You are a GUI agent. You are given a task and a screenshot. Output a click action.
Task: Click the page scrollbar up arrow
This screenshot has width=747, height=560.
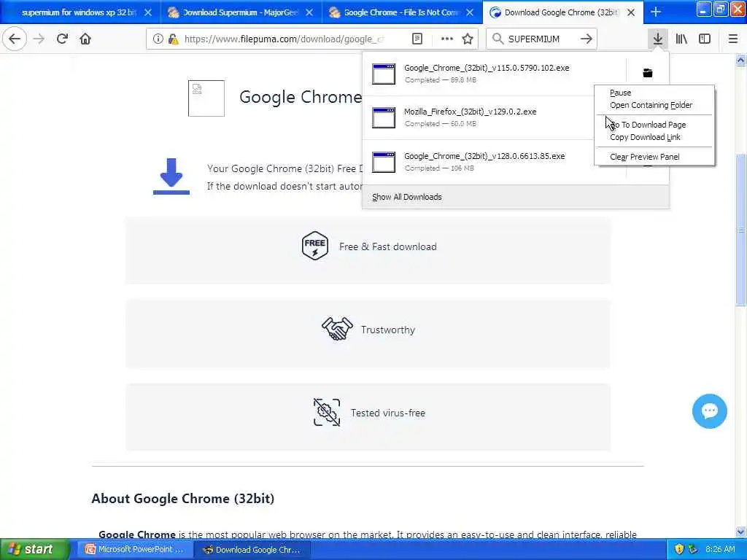pos(740,60)
